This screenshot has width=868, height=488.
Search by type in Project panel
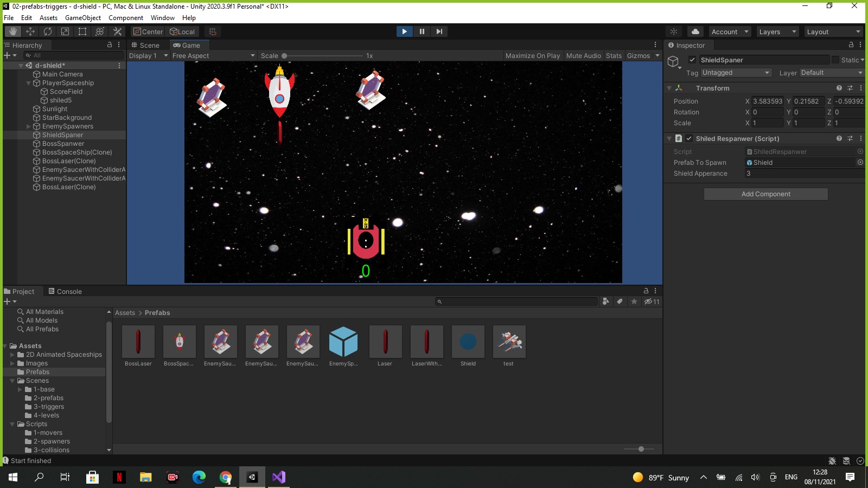tap(605, 301)
